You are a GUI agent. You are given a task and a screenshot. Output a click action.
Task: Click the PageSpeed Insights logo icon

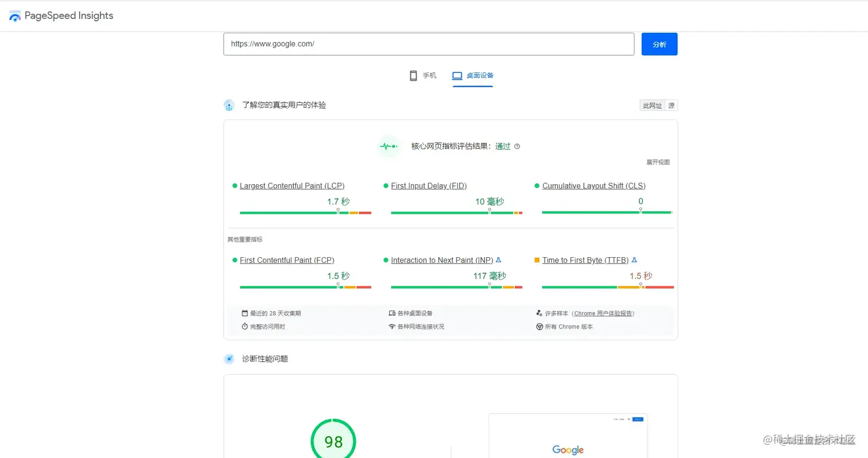15,16
